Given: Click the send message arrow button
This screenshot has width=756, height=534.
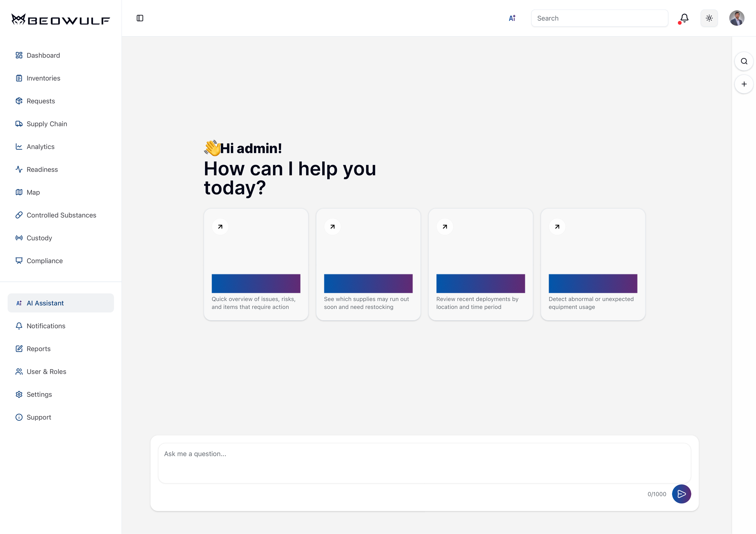Looking at the screenshot, I should 682,494.
